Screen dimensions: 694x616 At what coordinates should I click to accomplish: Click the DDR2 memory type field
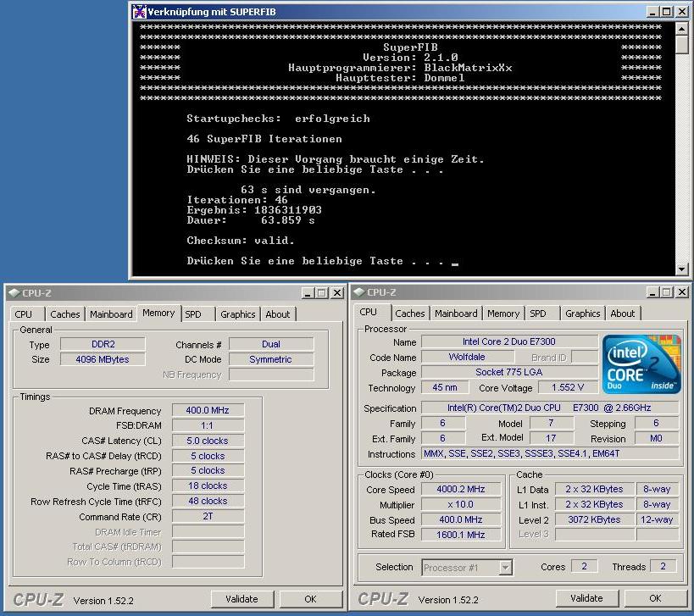pos(103,344)
